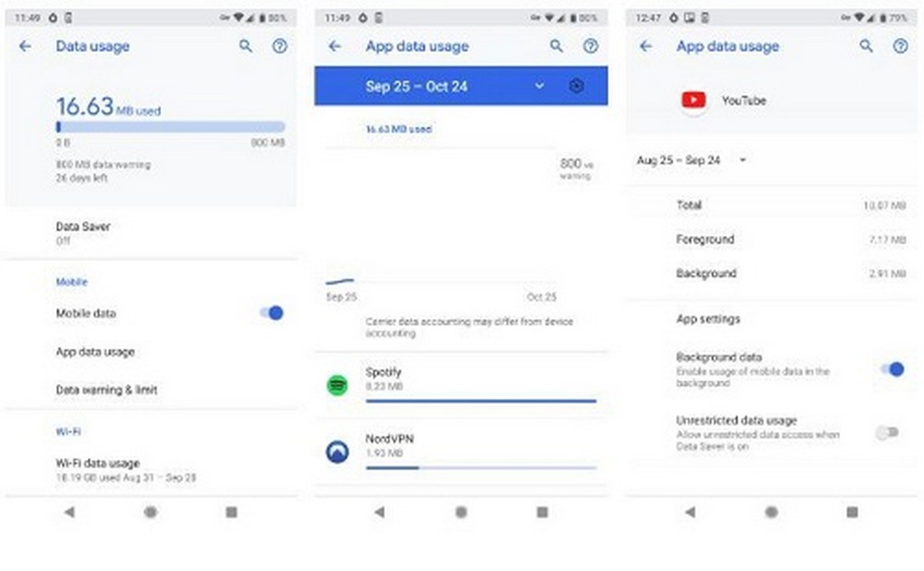The width and height of the screenshot is (924, 571).
Task: Click the data usage progress bar under 16.63 MB
Action: pyautogui.click(x=171, y=125)
